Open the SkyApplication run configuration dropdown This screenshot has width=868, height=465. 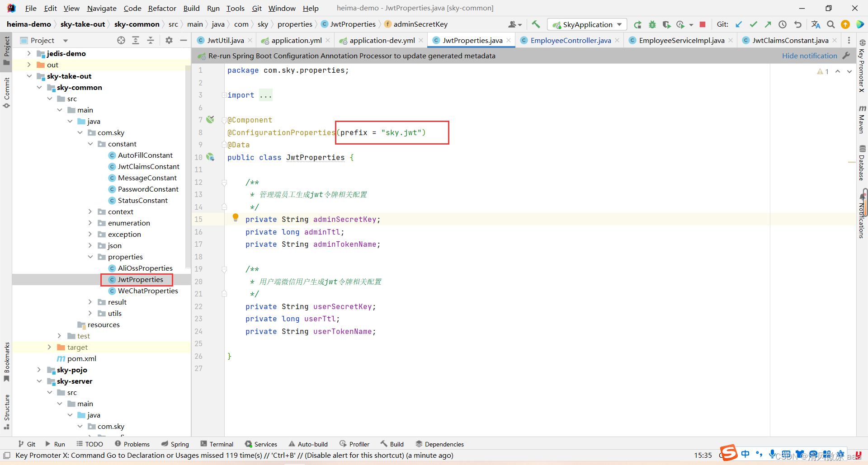point(588,24)
